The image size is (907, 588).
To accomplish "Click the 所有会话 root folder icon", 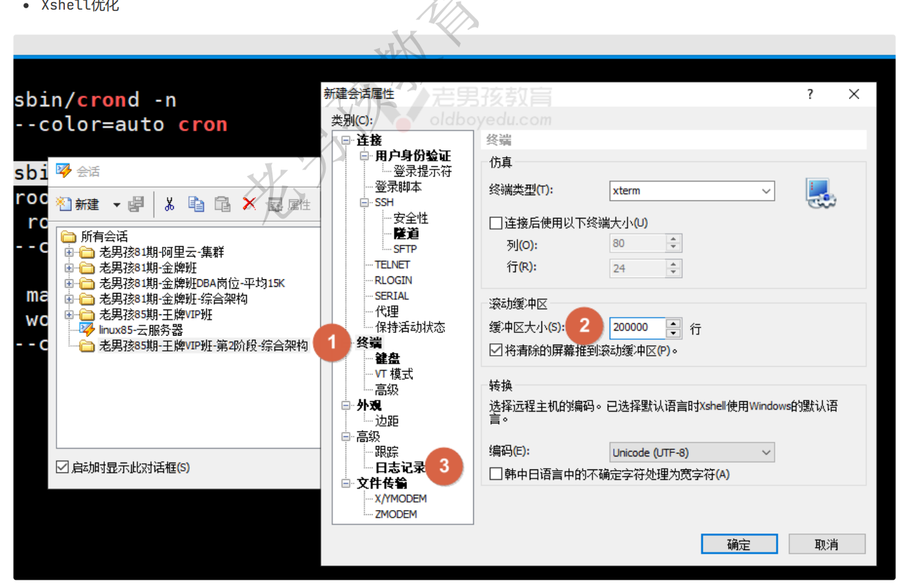I will click(x=68, y=236).
